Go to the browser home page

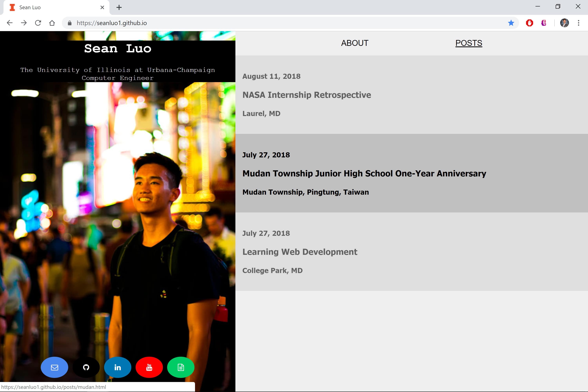pos(52,23)
